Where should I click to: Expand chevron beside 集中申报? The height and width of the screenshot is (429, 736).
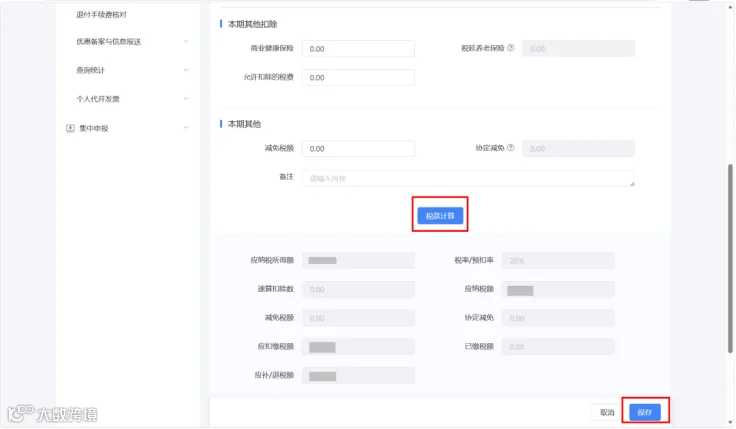click(186, 128)
